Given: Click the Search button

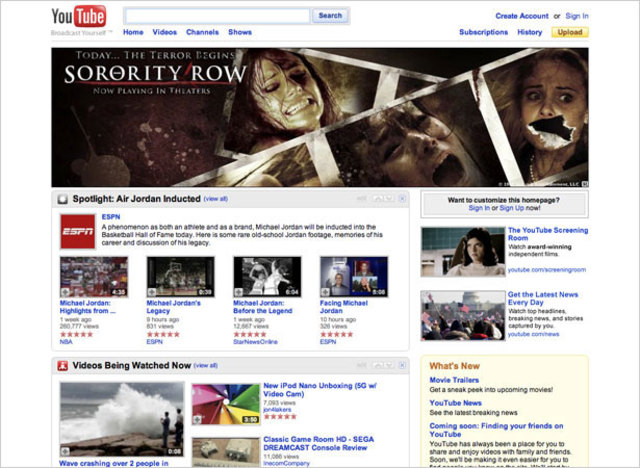Looking at the screenshot, I should [330, 16].
